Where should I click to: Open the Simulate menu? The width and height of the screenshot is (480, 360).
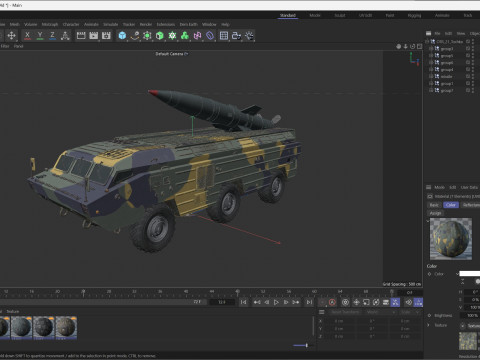coord(111,24)
